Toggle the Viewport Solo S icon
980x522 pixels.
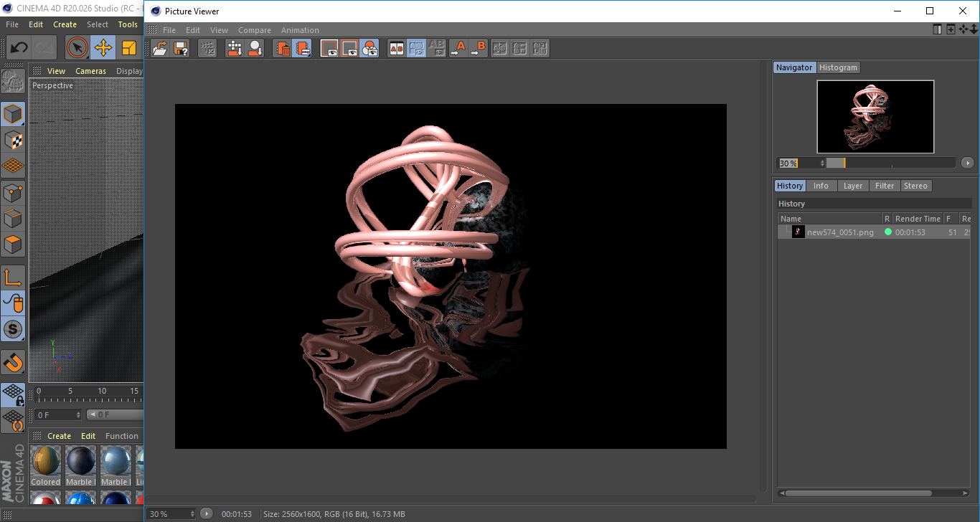[x=13, y=329]
